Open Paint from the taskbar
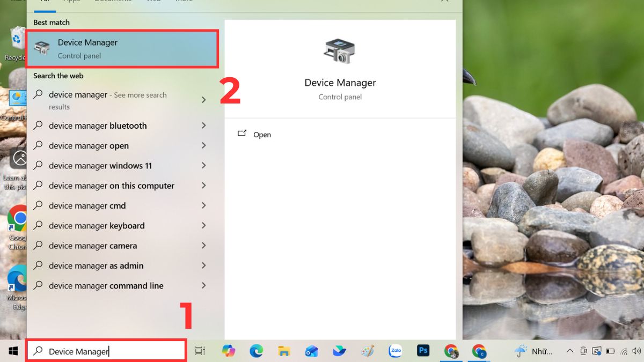644x362 pixels. point(368,351)
